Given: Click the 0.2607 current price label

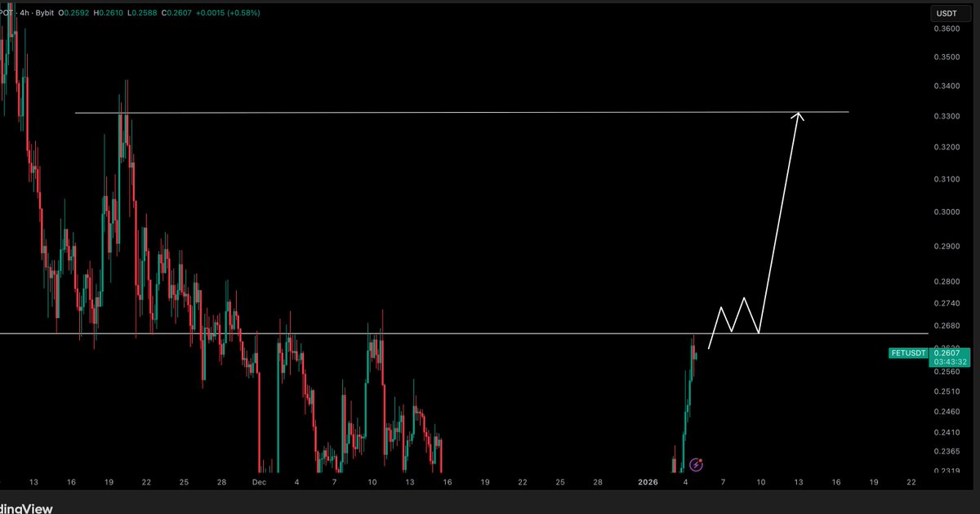Looking at the screenshot, I should click(x=947, y=352).
